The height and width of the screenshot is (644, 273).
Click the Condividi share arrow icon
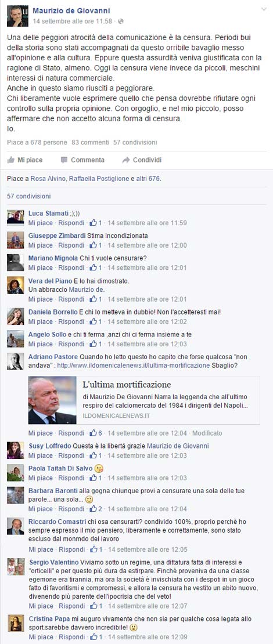[x=126, y=160]
